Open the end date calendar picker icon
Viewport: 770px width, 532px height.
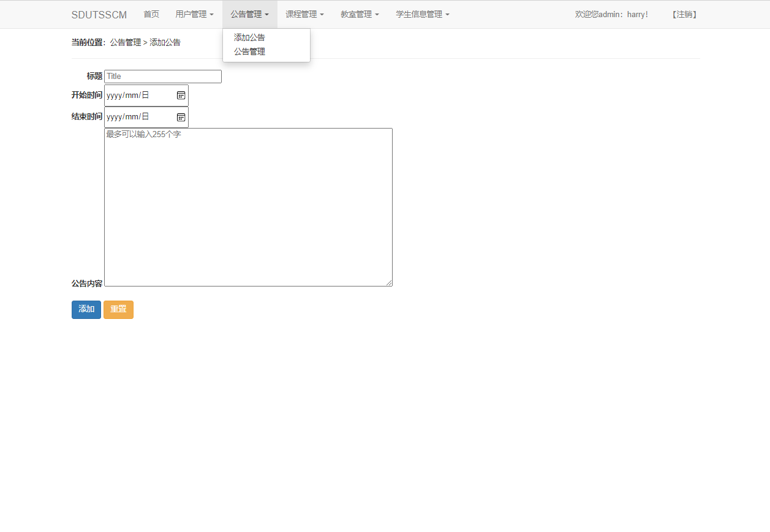[181, 117]
